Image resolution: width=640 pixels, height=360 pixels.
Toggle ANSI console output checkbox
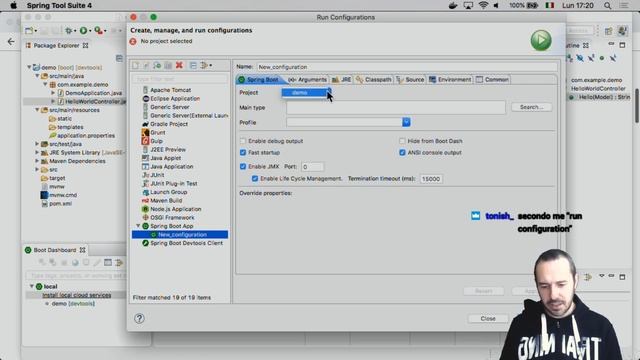coord(402,152)
